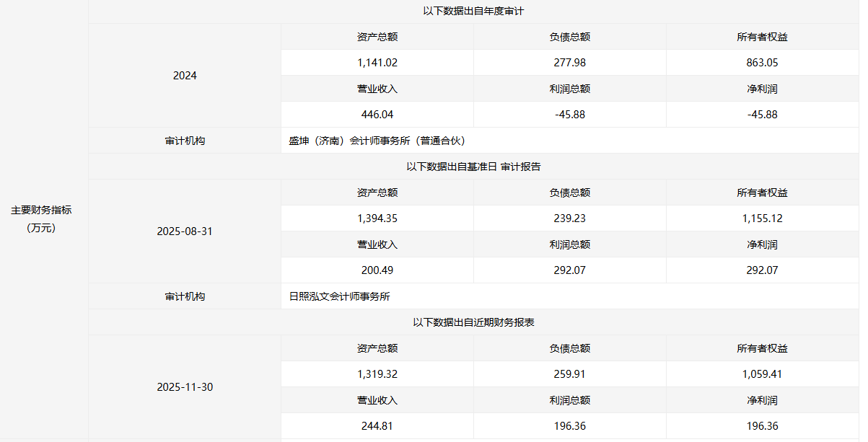Image resolution: width=868 pixels, height=442 pixels.
Task: Select total assets value 1,141.02
Action: [377, 63]
